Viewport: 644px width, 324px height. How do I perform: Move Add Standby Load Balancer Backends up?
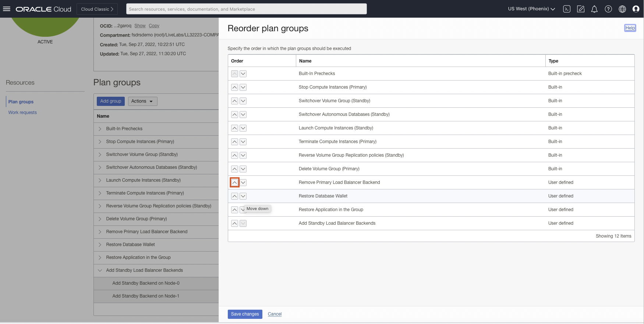pyautogui.click(x=234, y=224)
